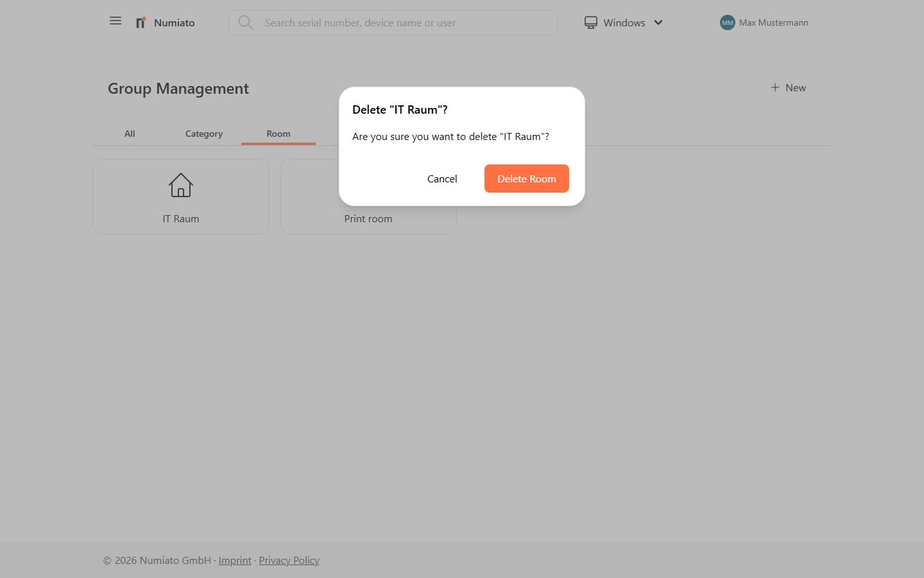The image size is (924, 578).
Task: Select the Room tab
Action: pyautogui.click(x=278, y=134)
